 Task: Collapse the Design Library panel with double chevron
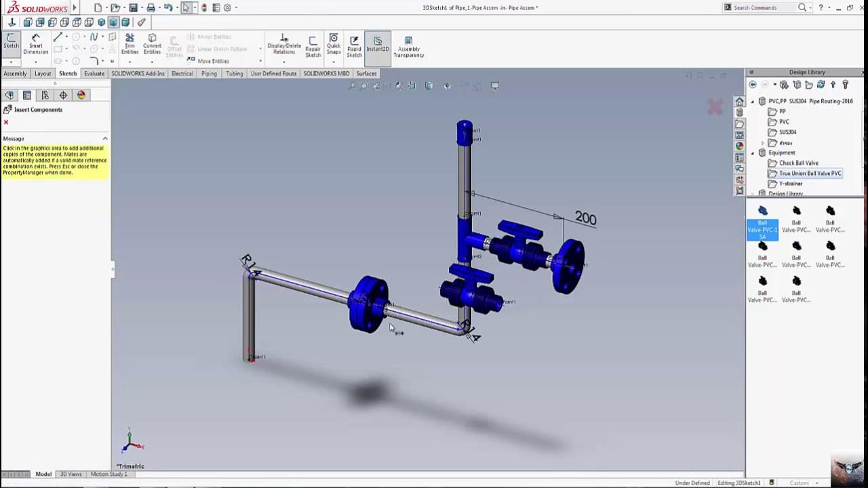pos(751,72)
